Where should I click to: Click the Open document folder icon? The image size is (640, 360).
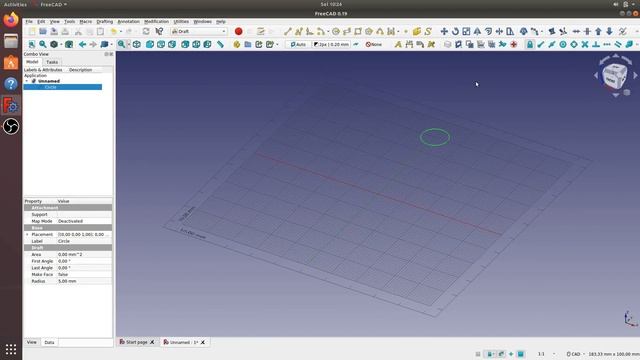[x=43, y=31]
